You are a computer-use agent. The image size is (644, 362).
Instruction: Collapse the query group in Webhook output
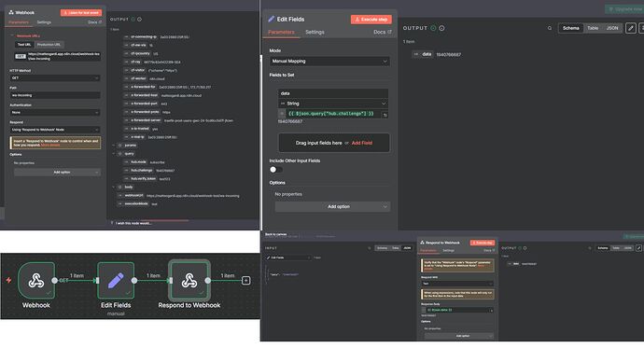click(x=114, y=154)
